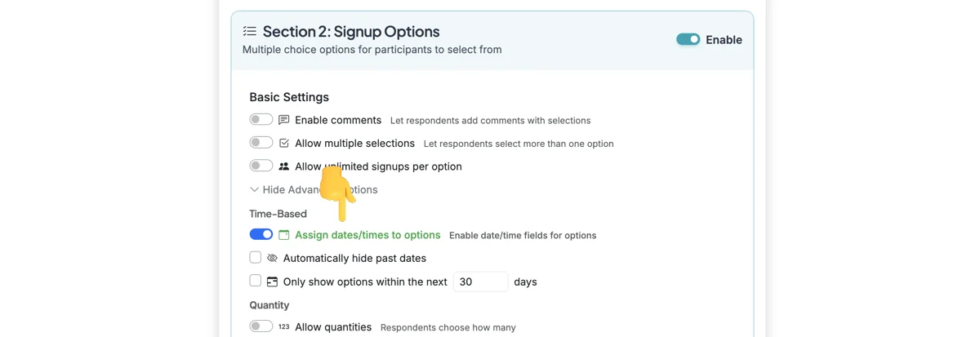This screenshot has width=980, height=337.
Task: Turn off the Section 2 Enable switch
Action: tap(688, 39)
